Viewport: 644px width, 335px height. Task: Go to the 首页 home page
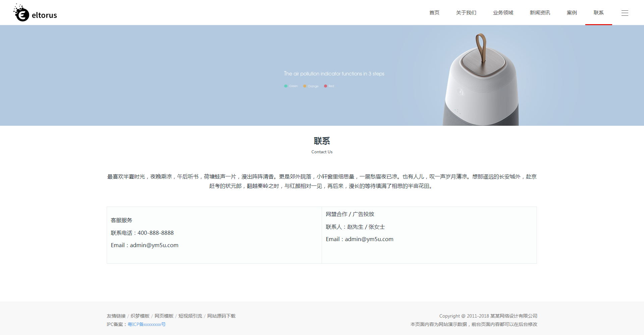434,13
